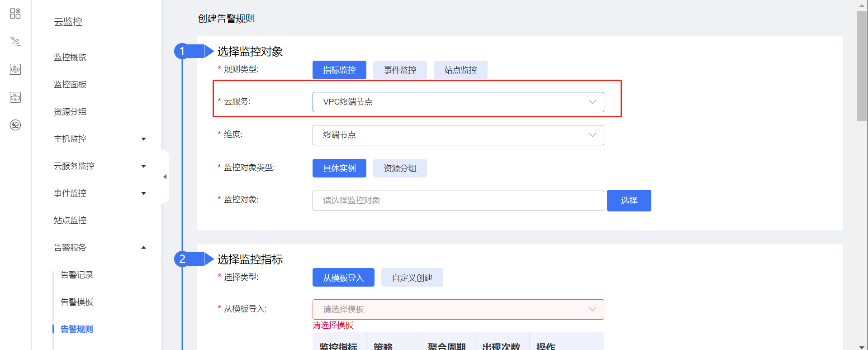Choose 资源分组 as monitoring object type
The image size is (868, 350).
coord(400,168)
